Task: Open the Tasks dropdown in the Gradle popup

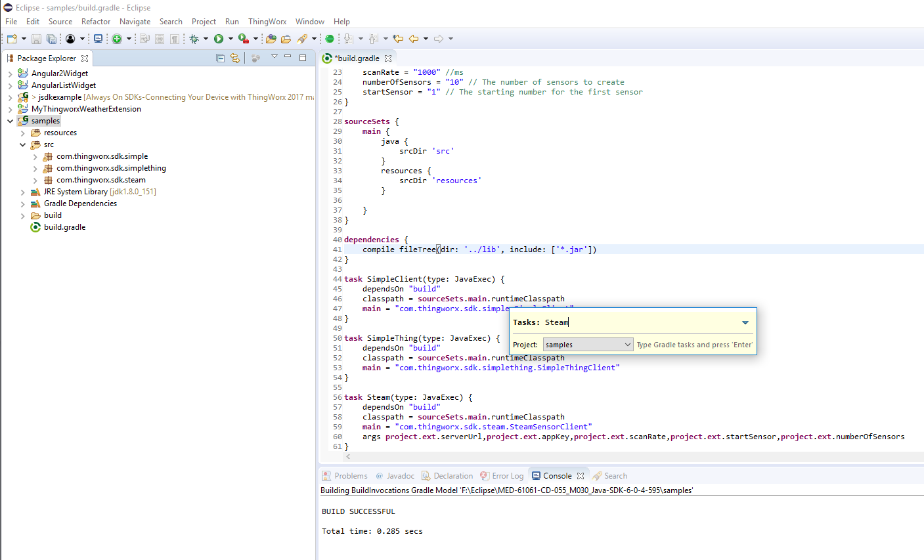Action: [745, 322]
